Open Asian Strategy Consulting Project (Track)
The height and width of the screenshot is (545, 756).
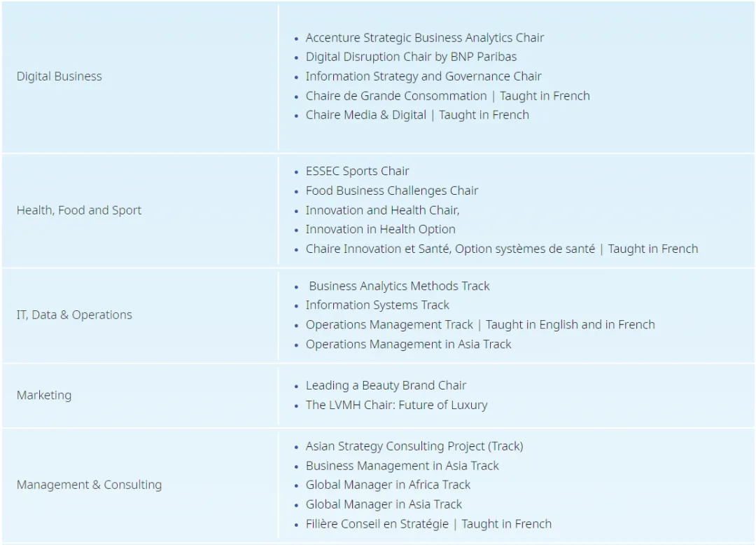pyautogui.click(x=414, y=446)
